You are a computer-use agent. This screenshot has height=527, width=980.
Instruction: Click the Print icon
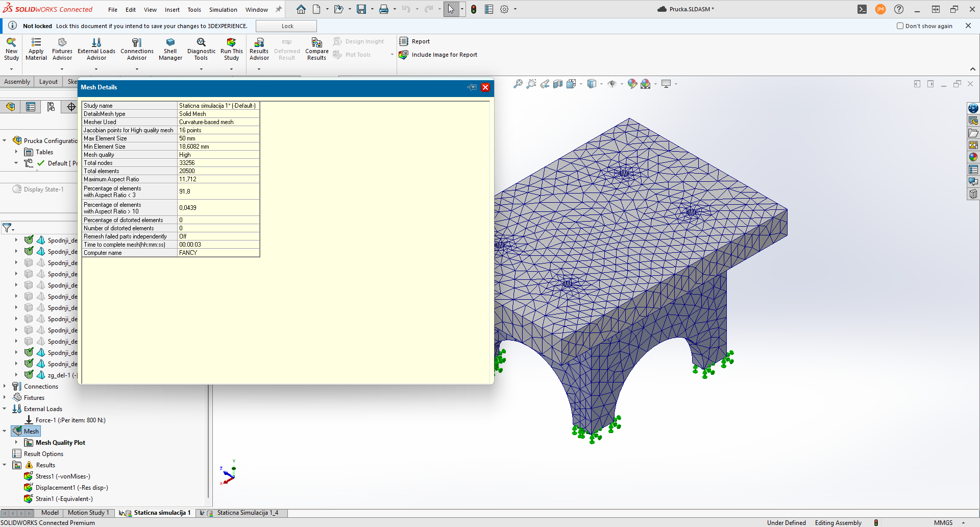[x=384, y=9]
